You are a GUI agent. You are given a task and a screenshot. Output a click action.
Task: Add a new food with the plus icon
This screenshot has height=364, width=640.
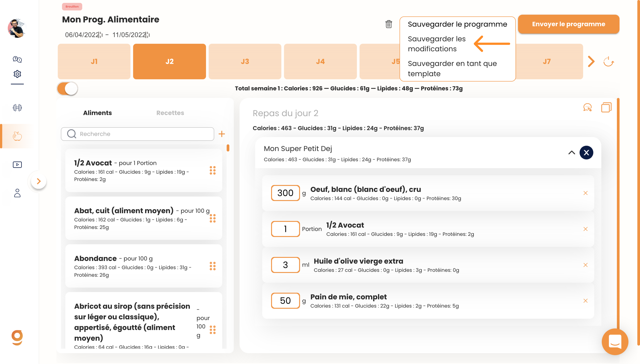(x=222, y=134)
